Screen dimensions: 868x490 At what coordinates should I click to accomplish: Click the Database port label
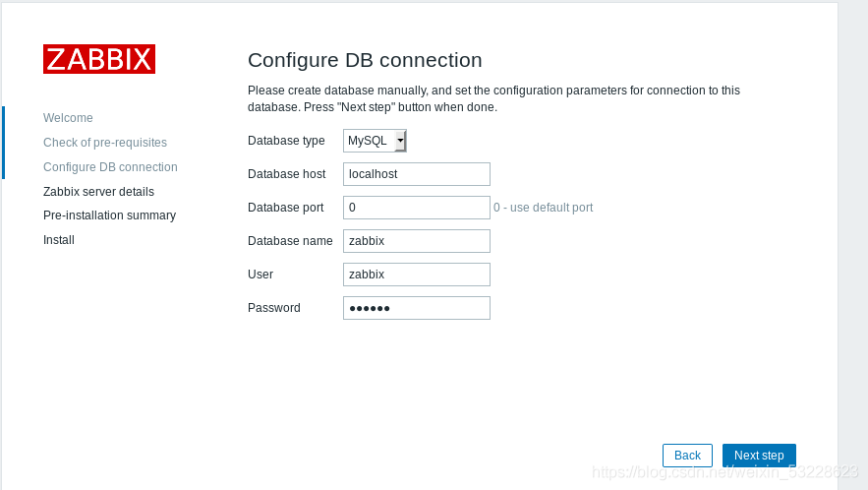pos(286,208)
